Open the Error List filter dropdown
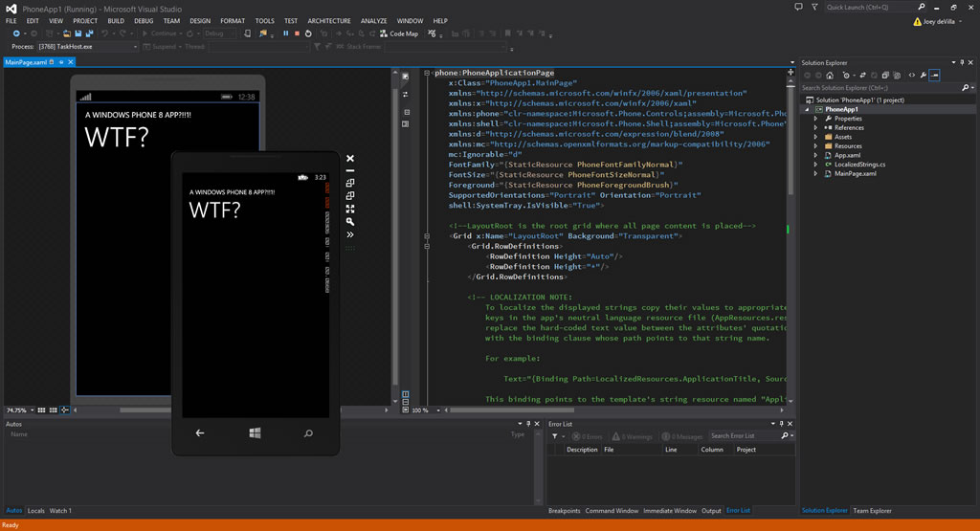This screenshot has height=531, width=980. coord(558,436)
